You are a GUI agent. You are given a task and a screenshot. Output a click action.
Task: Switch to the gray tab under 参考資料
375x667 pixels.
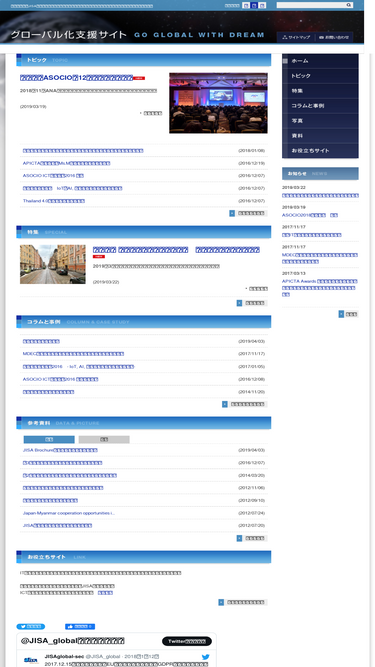click(104, 439)
